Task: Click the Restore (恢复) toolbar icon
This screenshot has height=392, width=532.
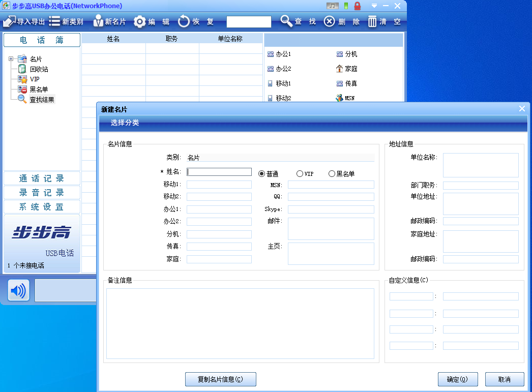Action: click(184, 21)
